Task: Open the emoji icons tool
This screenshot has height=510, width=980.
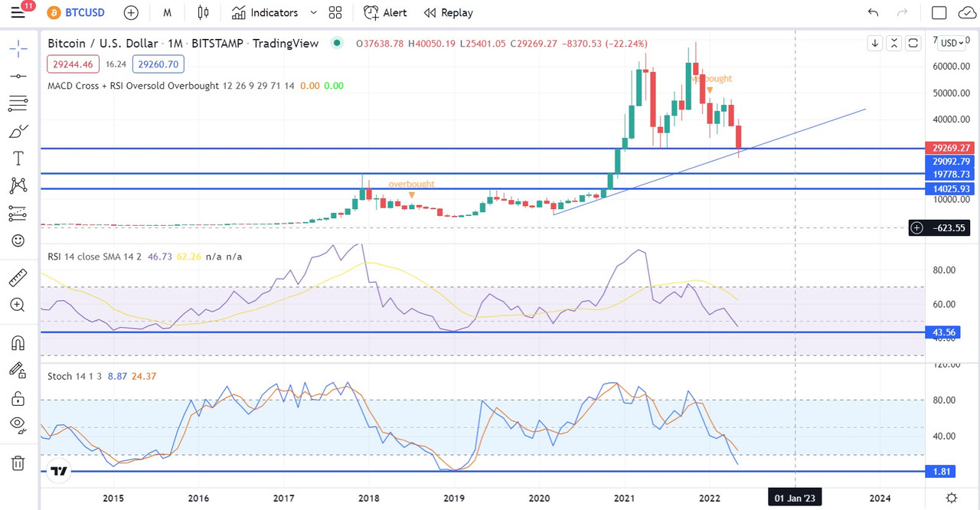Action: coord(18,240)
